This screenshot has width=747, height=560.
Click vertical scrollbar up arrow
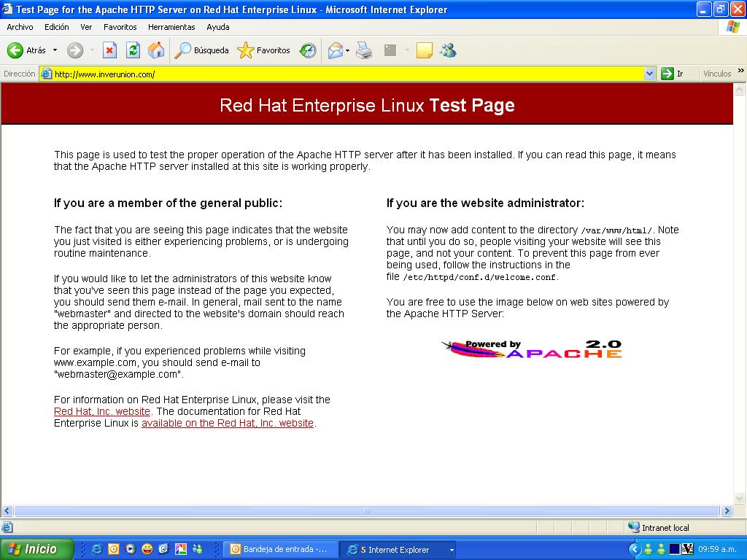[x=740, y=89]
